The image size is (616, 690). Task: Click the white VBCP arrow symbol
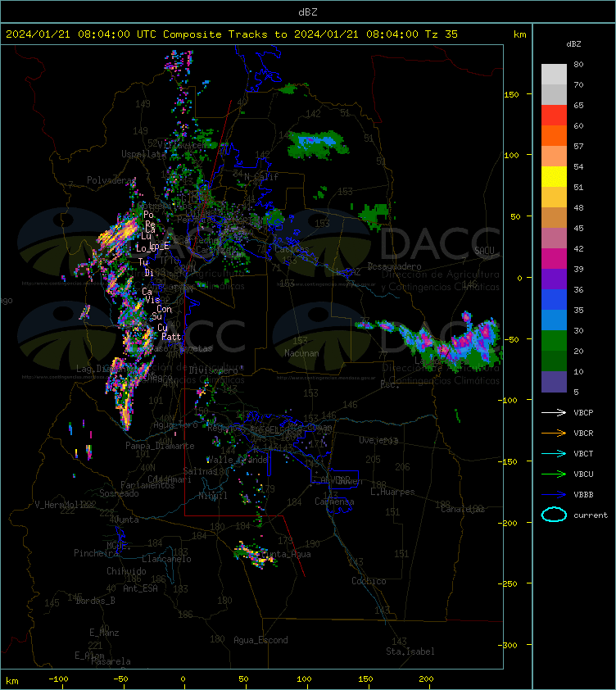pyautogui.click(x=554, y=412)
